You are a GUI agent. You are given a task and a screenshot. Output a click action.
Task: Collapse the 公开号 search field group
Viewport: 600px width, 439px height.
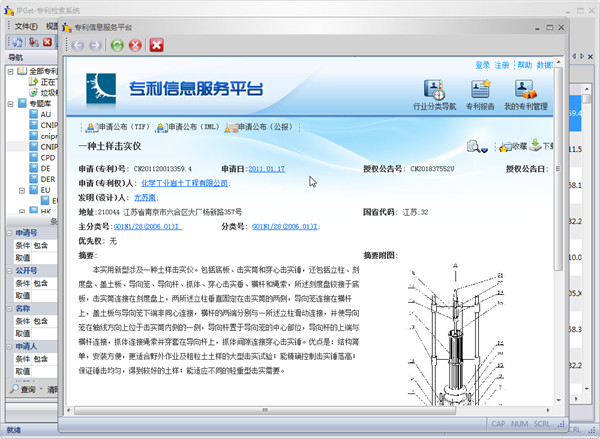(x=10, y=271)
